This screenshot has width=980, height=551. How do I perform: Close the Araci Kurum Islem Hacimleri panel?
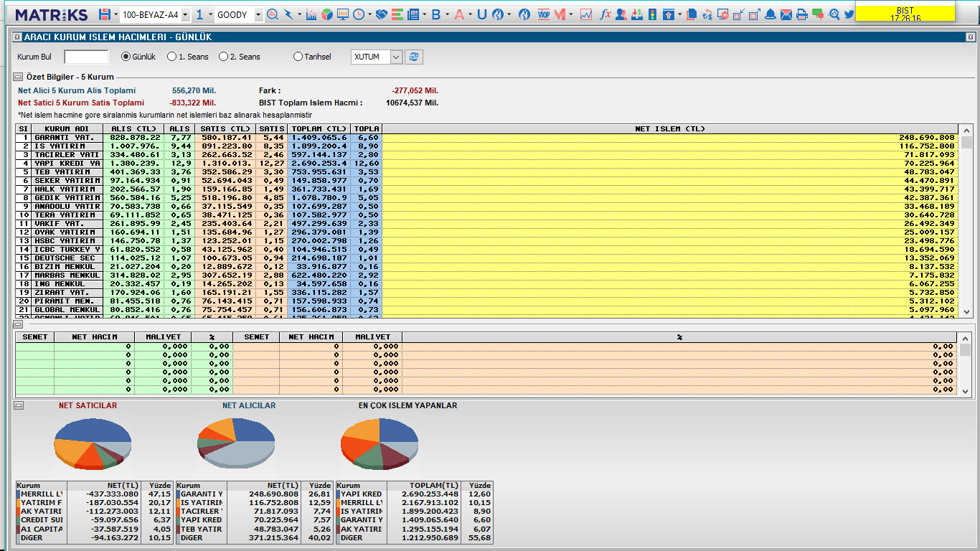tap(969, 37)
